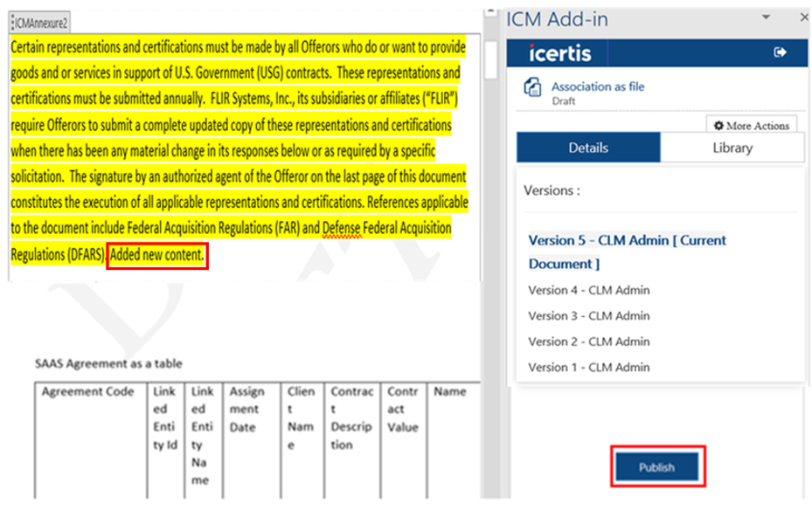Viewport: 812px width, 531px height.
Task: Switch to the Library tab
Action: (x=732, y=148)
